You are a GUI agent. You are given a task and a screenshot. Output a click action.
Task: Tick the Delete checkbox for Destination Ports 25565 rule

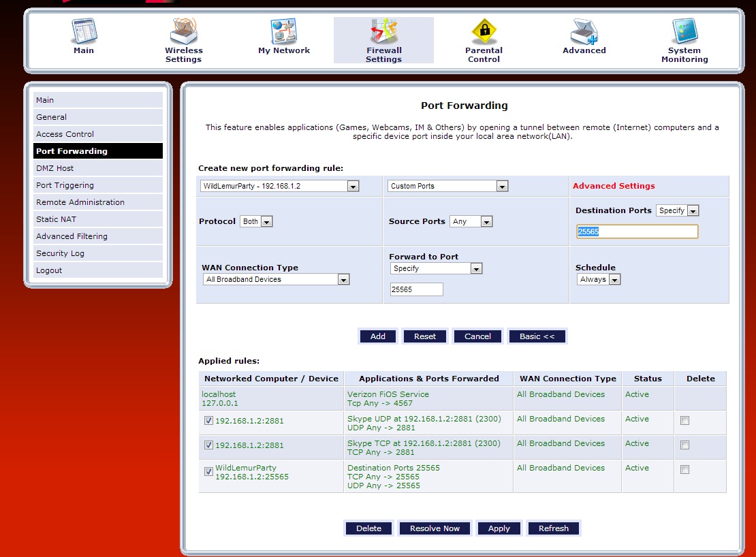pos(684,470)
